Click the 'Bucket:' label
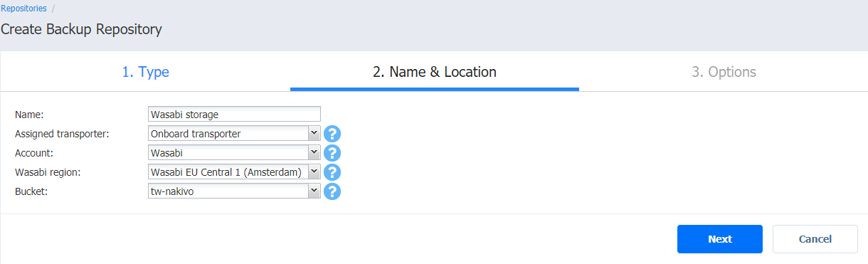Screen dimensions: 868x264 coord(31,191)
